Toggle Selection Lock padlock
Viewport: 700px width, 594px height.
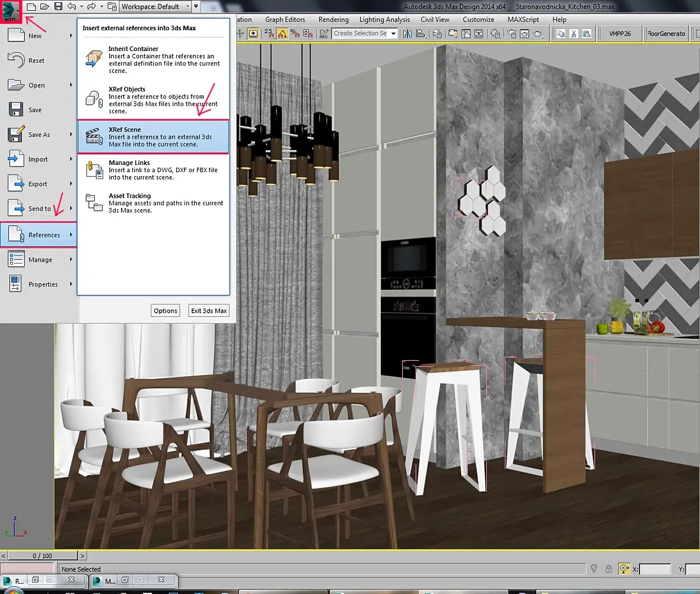point(609,568)
